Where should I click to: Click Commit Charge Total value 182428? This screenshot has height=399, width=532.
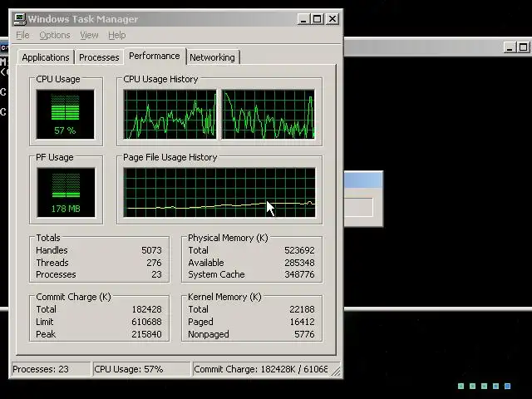(146, 309)
